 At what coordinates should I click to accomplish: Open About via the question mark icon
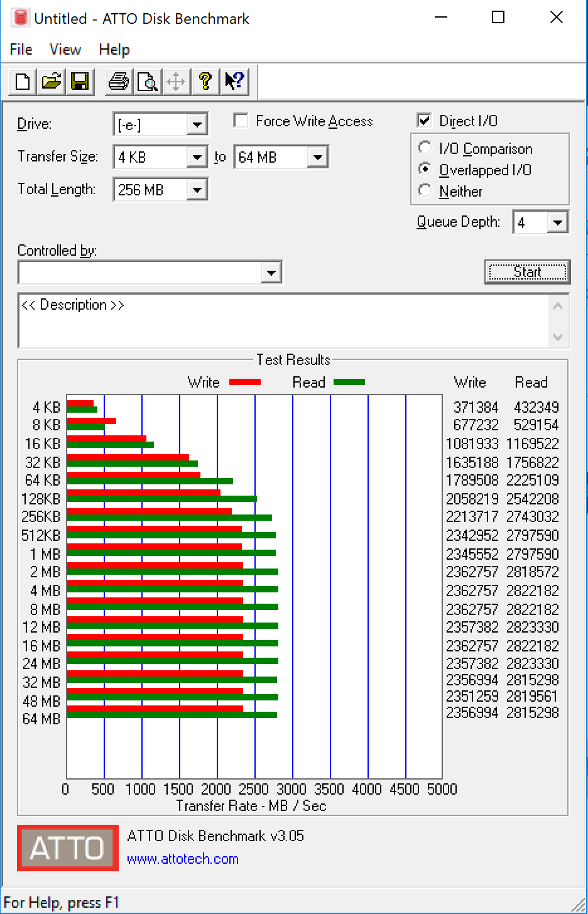[x=205, y=82]
